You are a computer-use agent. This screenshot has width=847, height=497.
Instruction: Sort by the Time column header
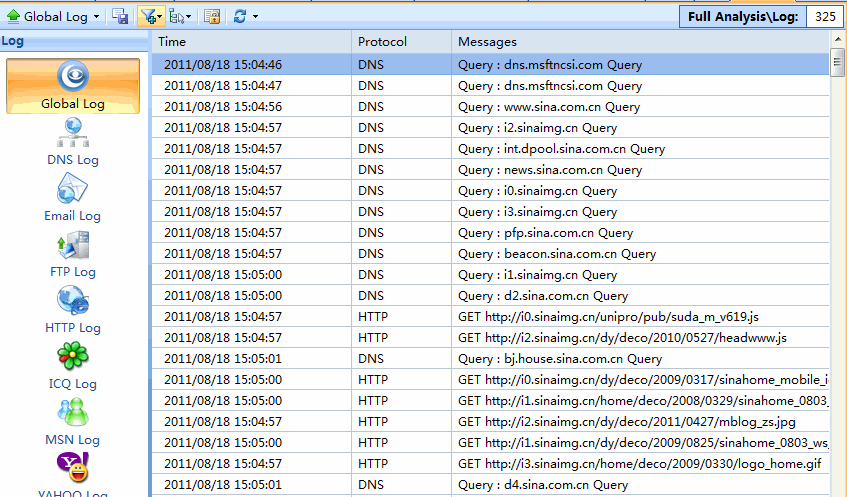pos(252,42)
